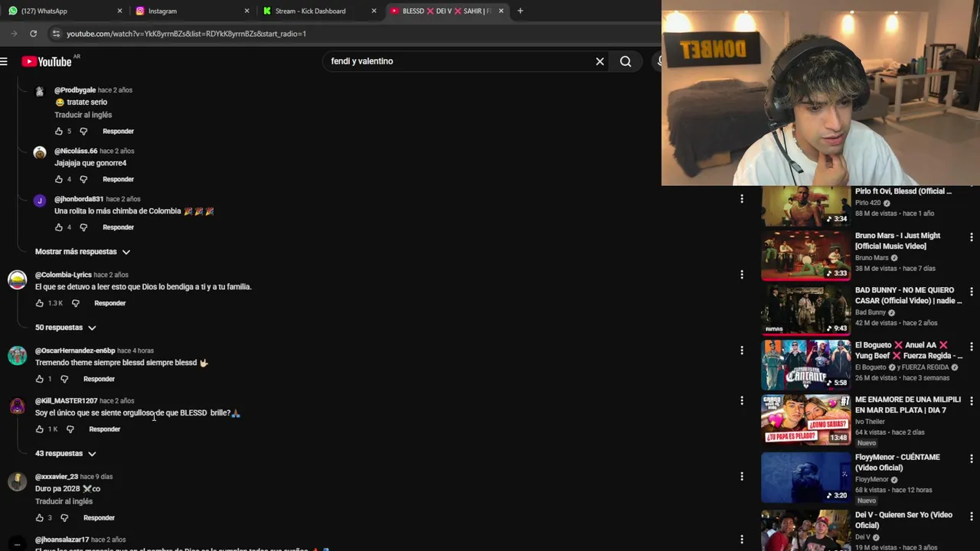The width and height of the screenshot is (980, 551).
Task: Open FloyyMenor CUÉNTAME video thumbnail
Action: pos(805,478)
